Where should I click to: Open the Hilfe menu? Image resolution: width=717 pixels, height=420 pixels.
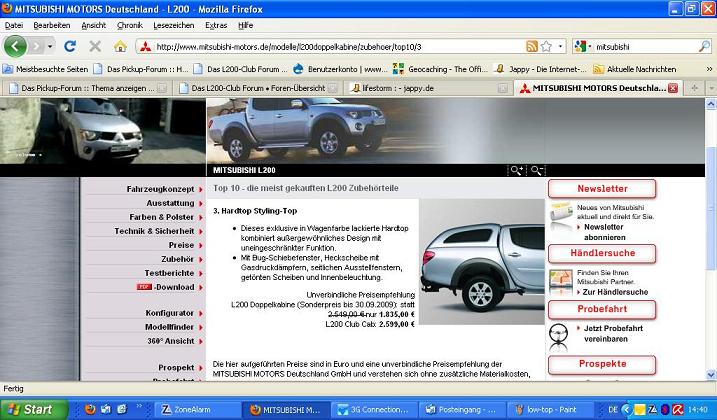coord(246,25)
